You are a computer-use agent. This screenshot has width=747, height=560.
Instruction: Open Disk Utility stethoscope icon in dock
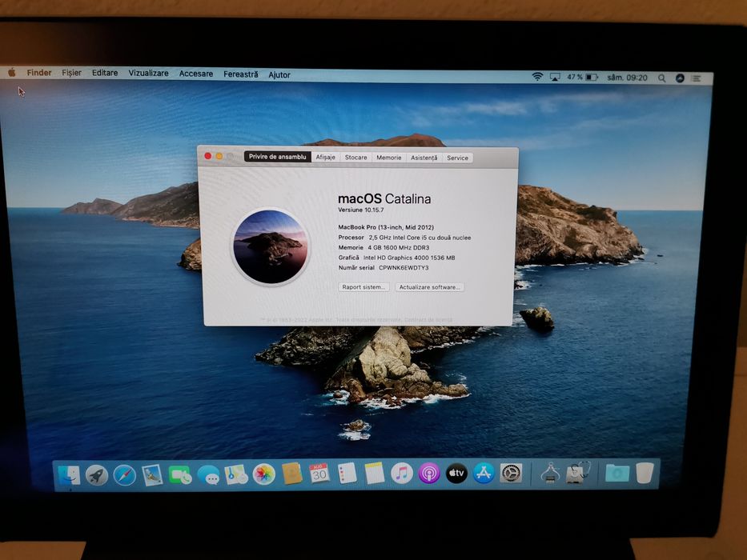[577, 473]
